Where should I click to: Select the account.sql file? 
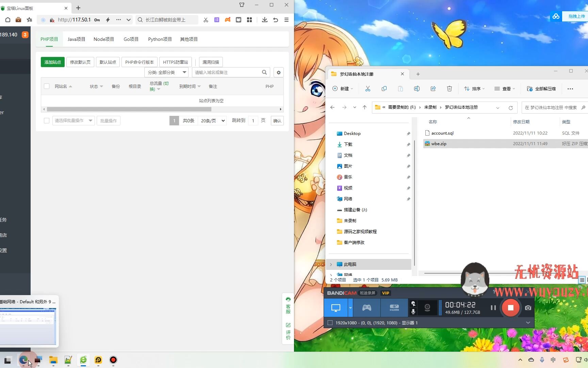pos(442,133)
